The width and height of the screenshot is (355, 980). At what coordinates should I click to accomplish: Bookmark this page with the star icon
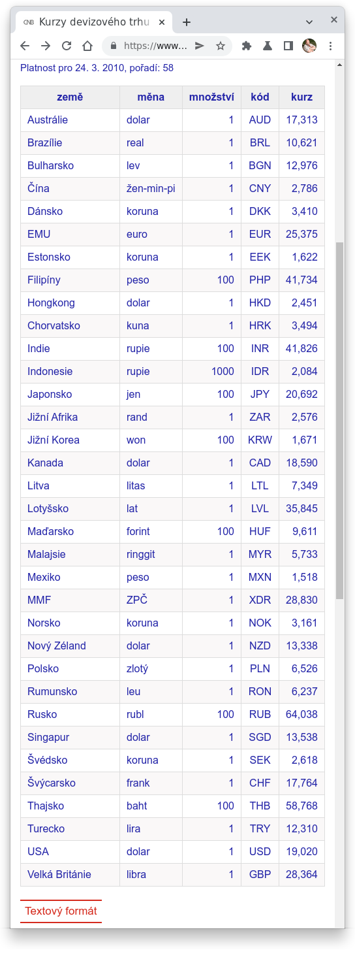[221, 46]
